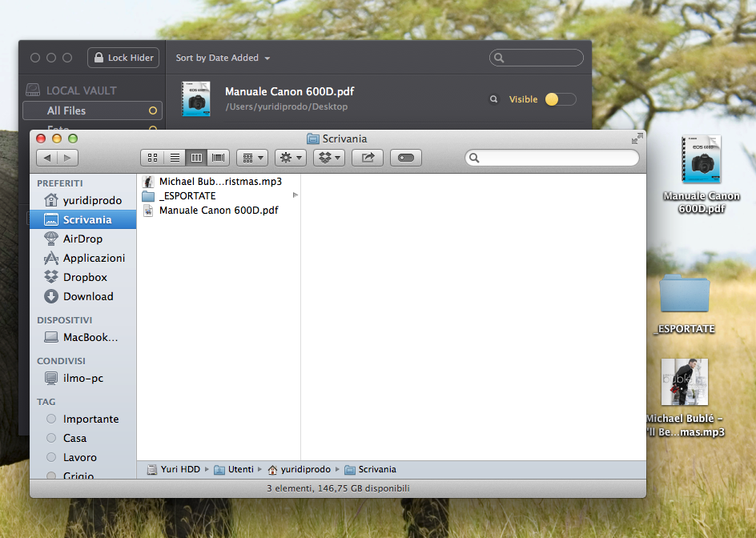Open the item arrangement dropdown

pyautogui.click(x=252, y=158)
